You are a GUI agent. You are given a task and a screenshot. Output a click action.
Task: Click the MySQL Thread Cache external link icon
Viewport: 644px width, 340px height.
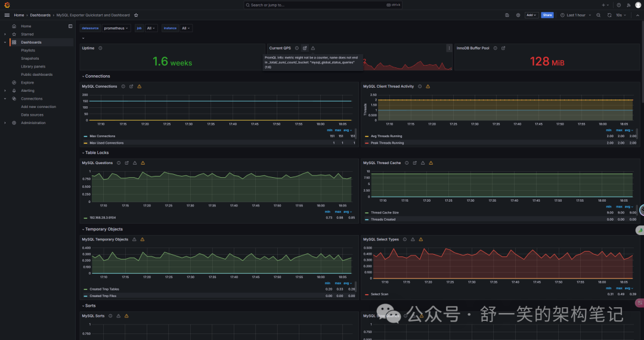click(415, 163)
